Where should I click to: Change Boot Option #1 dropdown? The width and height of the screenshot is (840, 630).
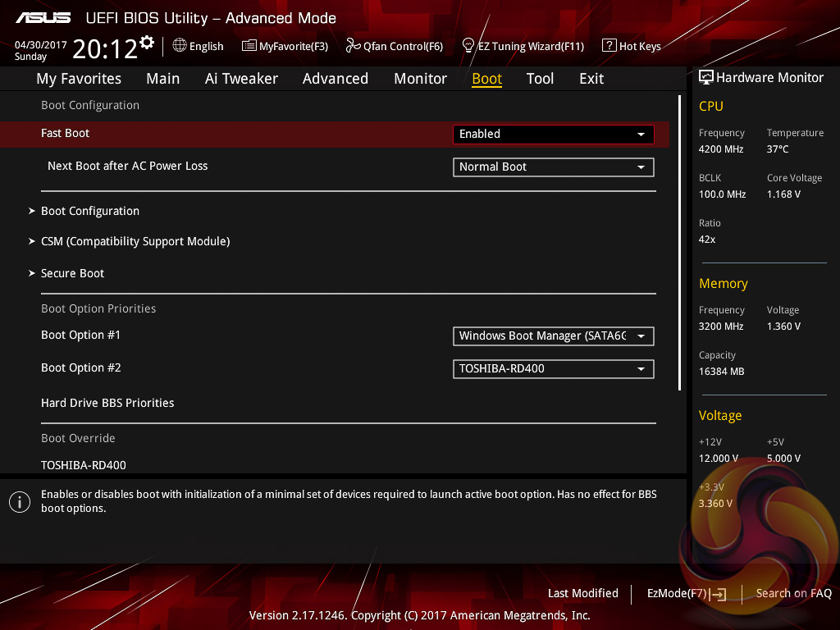(553, 336)
